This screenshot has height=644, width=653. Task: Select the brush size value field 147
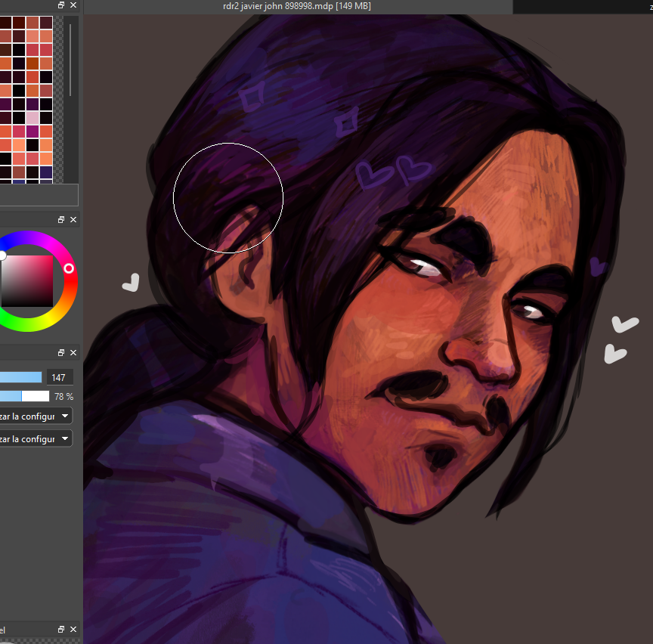point(60,377)
